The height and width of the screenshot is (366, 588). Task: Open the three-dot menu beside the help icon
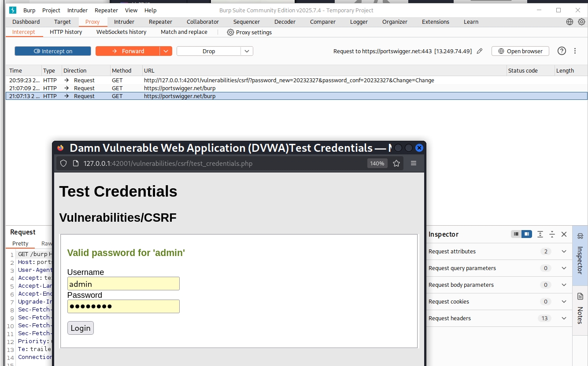point(575,51)
